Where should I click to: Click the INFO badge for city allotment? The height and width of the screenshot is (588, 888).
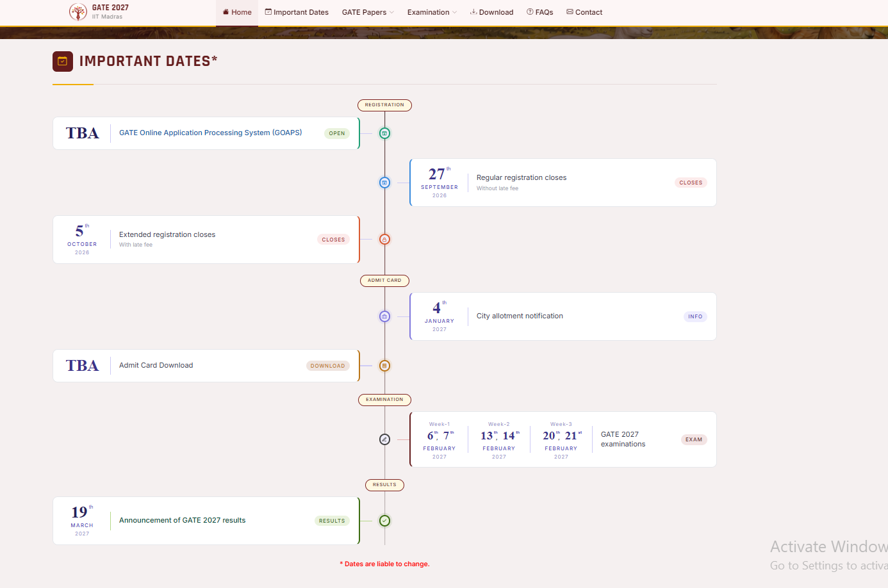[695, 316]
